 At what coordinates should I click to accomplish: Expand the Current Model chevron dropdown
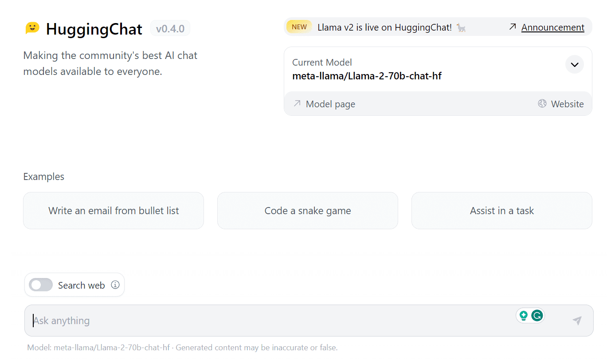(575, 65)
